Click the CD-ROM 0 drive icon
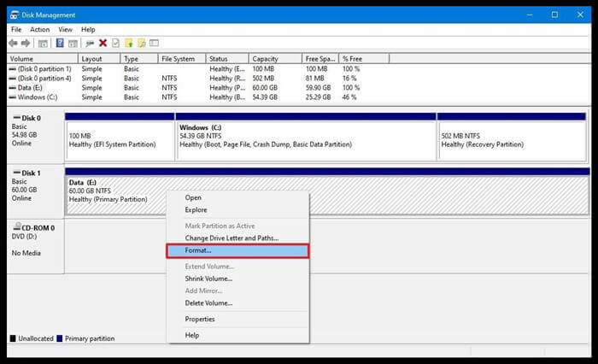This screenshot has width=598, height=364. [x=15, y=228]
